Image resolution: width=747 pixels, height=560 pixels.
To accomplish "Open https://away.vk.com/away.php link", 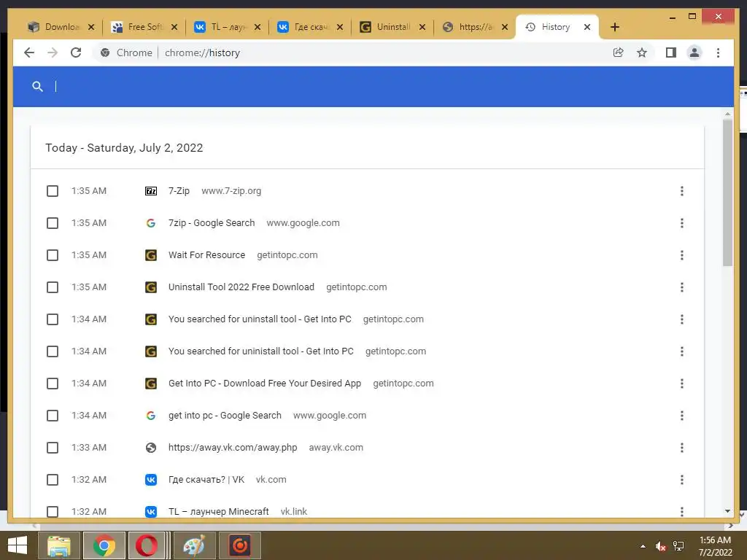I will (233, 448).
